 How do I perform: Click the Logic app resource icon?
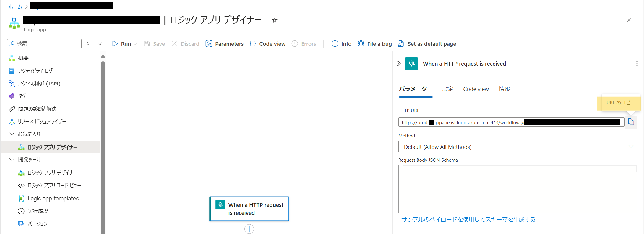[14, 23]
